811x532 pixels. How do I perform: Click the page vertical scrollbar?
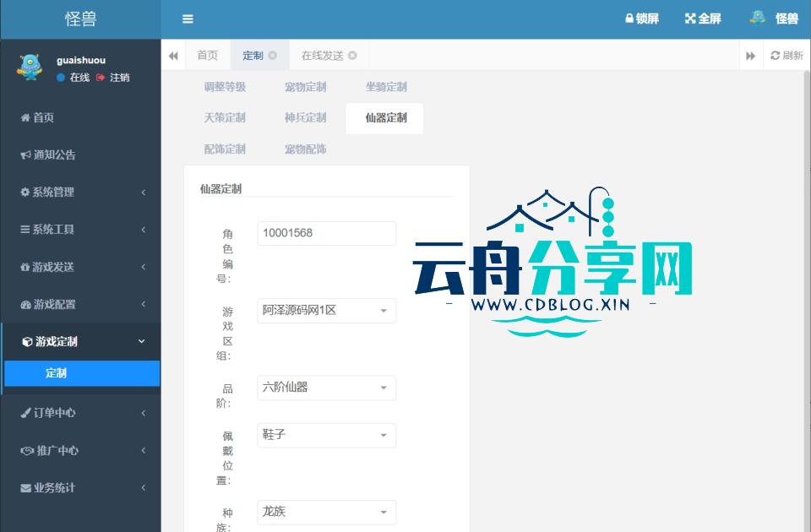808,300
